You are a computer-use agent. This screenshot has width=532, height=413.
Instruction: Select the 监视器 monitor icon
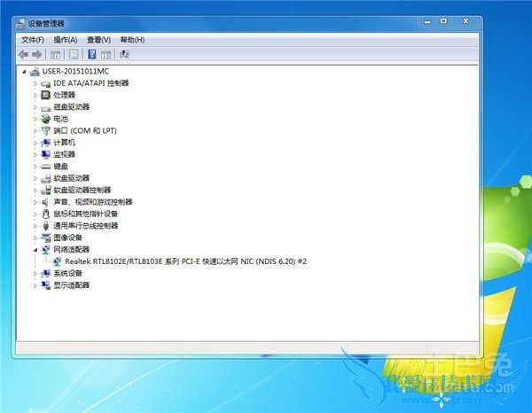pos(46,154)
